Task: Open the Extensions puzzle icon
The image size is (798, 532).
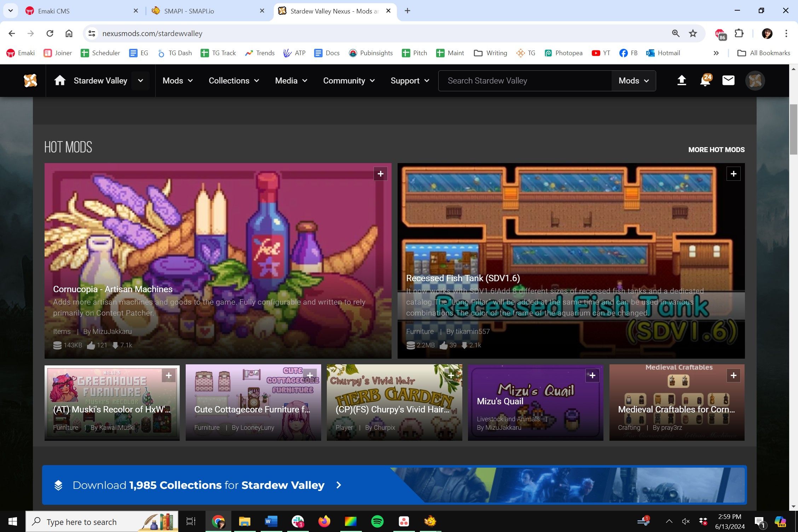Action: coord(739,33)
